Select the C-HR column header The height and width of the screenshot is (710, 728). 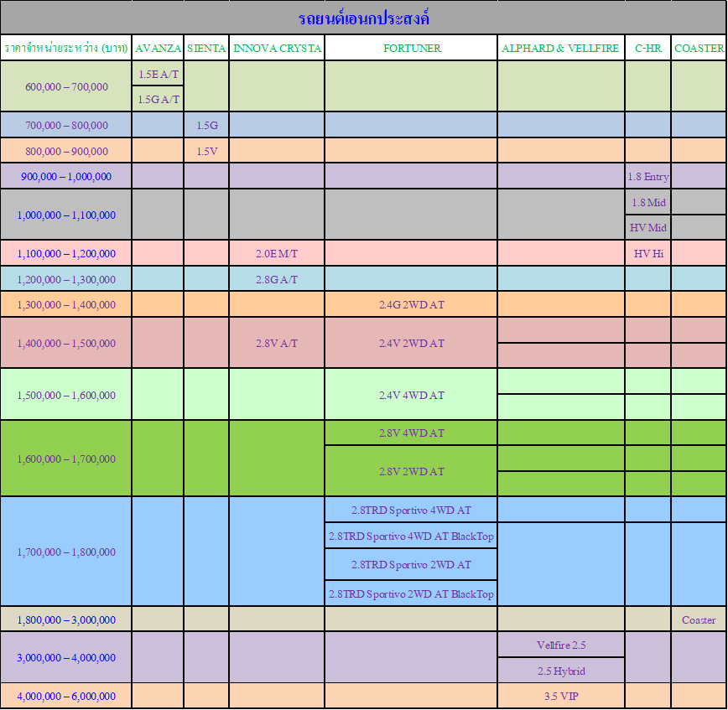(x=648, y=48)
